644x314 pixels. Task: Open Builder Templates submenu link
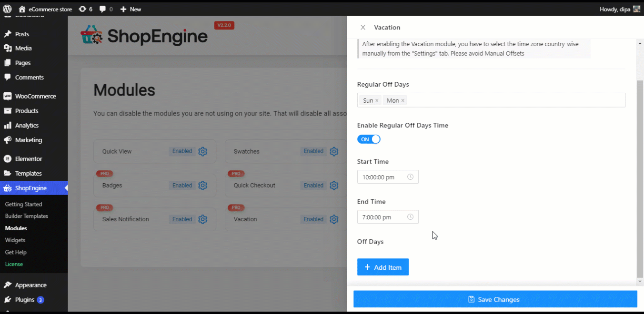point(26,216)
